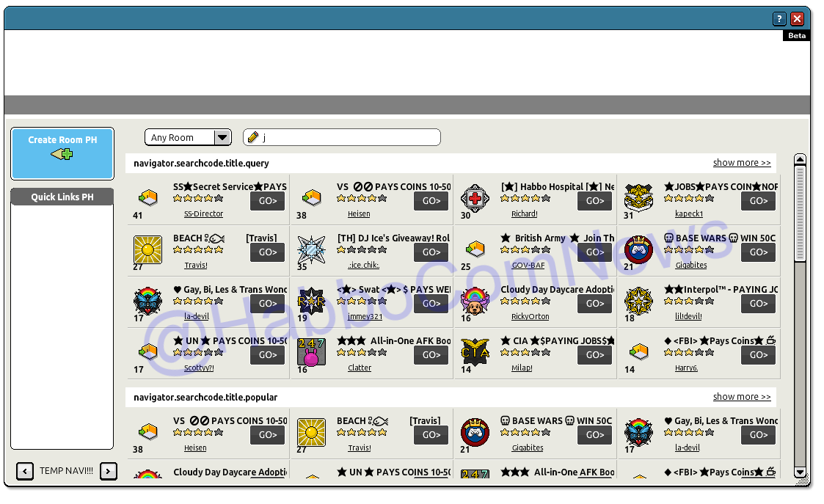This screenshot has height=504, width=824.
Task: Click user count 41 for Secret Service room
Action: pyautogui.click(x=138, y=216)
